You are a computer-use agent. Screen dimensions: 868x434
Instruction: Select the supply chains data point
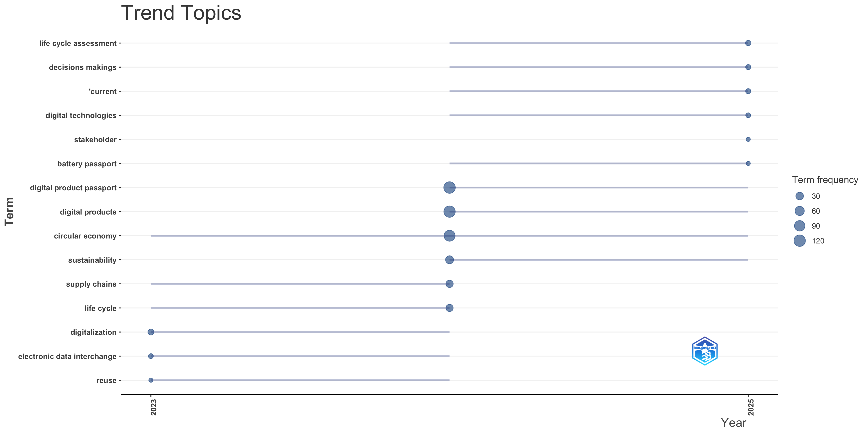pyautogui.click(x=449, y=284)
